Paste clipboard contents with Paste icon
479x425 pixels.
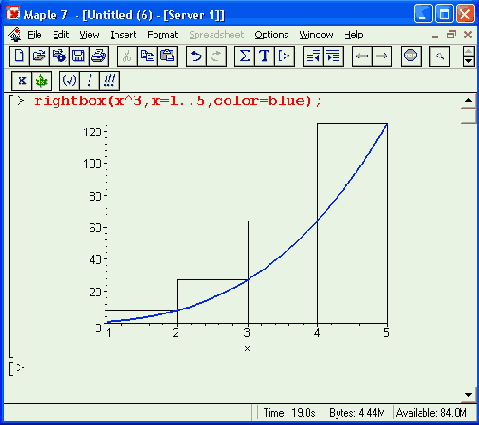point(167,56)
